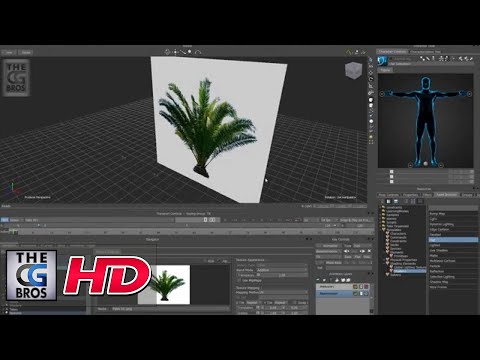Viewport: 480px width, 360px height.
Task: Open the Pose Controls tab
Action: (x=389, y=195)
